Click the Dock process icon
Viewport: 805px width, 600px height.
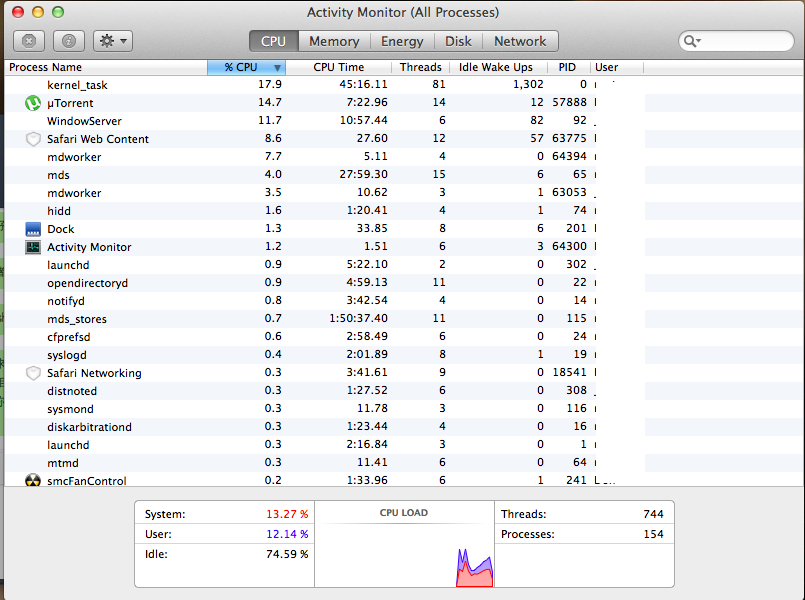point(33,229)
